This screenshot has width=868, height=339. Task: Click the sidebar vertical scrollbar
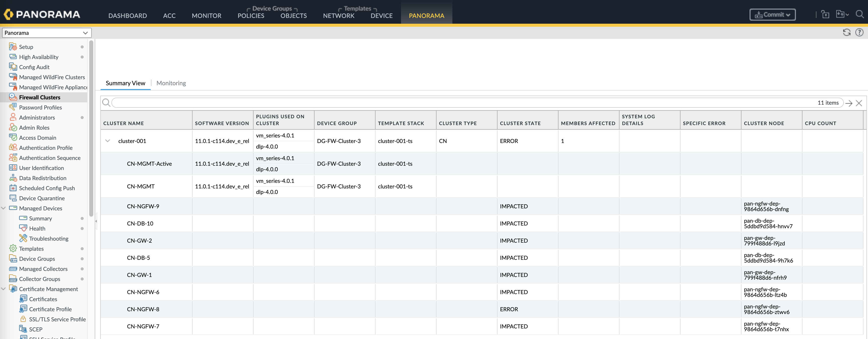(91, 128)
